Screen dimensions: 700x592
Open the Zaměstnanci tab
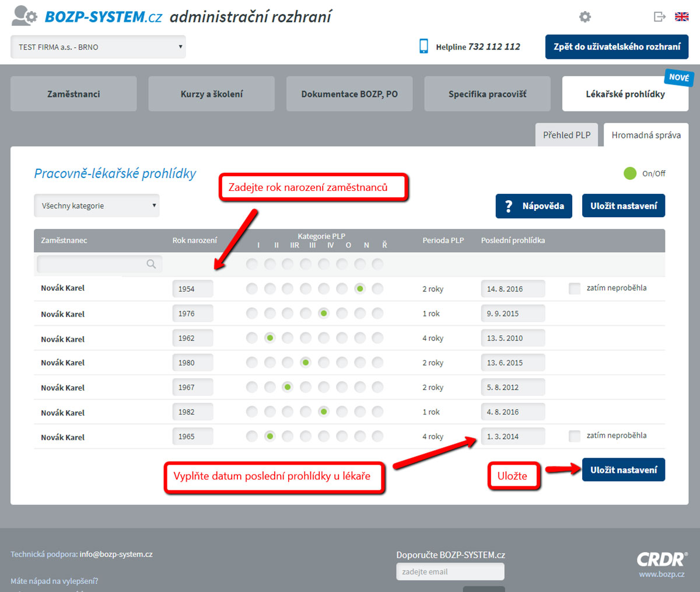pos(73,94)
